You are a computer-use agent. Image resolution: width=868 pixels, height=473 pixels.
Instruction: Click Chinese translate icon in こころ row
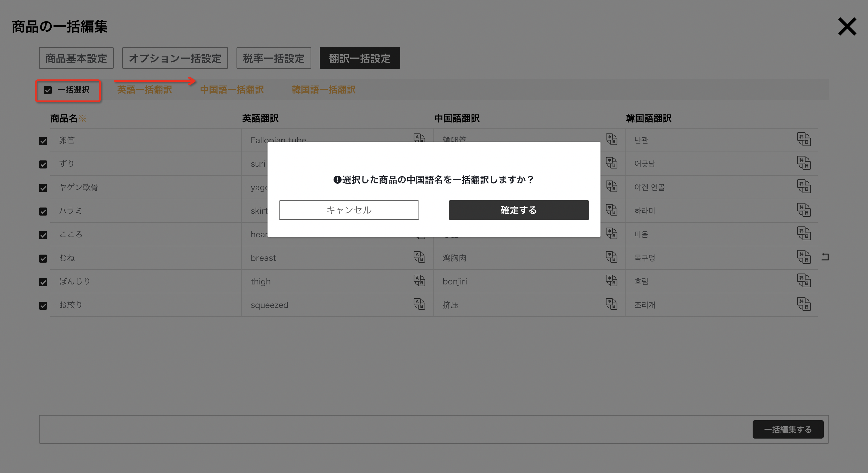click(611, 233)
